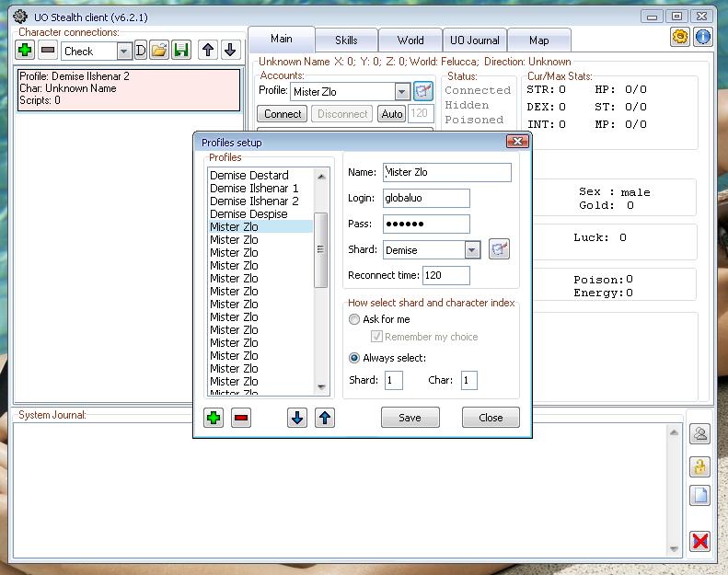The width and height of the screenshot is (728, 575).
Task: Toggle Remember my choice checkbox
Action: click(x=376, y=336)
